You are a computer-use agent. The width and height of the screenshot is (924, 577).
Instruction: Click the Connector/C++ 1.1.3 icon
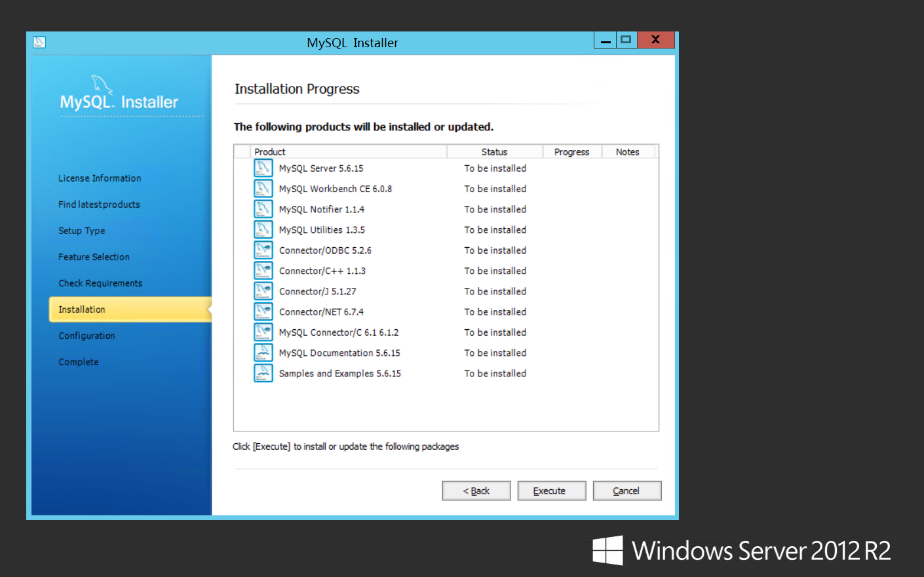tap(263, 271)
